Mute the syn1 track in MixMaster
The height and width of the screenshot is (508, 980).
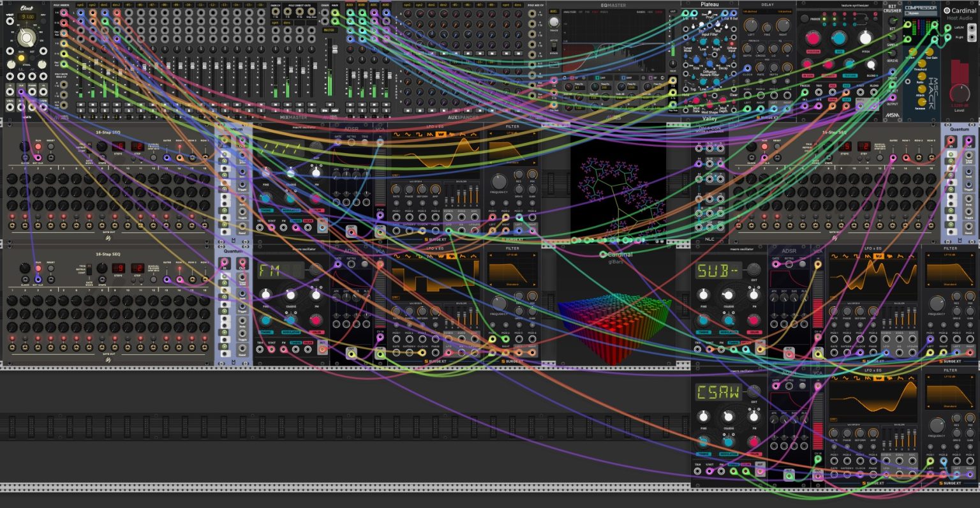coord(80,105)
